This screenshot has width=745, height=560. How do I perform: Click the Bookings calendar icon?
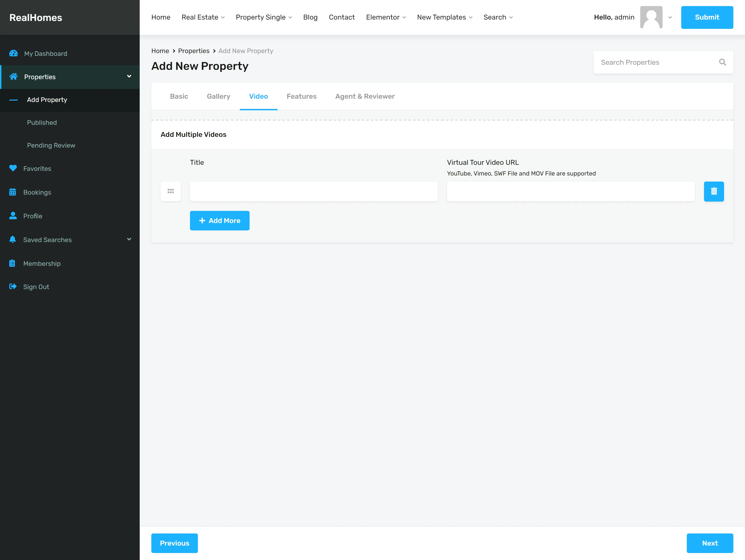click(x=13, y=192)
